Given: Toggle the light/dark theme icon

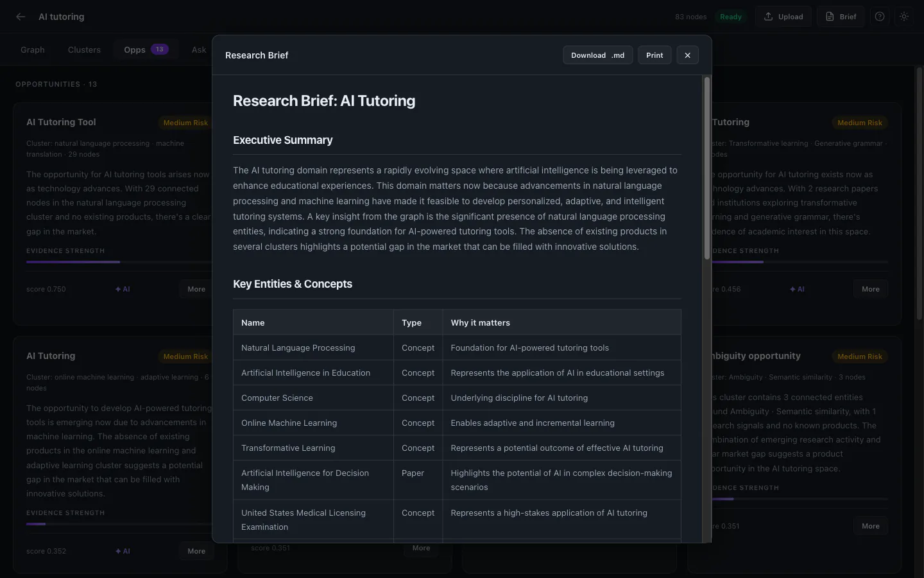Looking at the screenshot, I should tap(904, 17).
